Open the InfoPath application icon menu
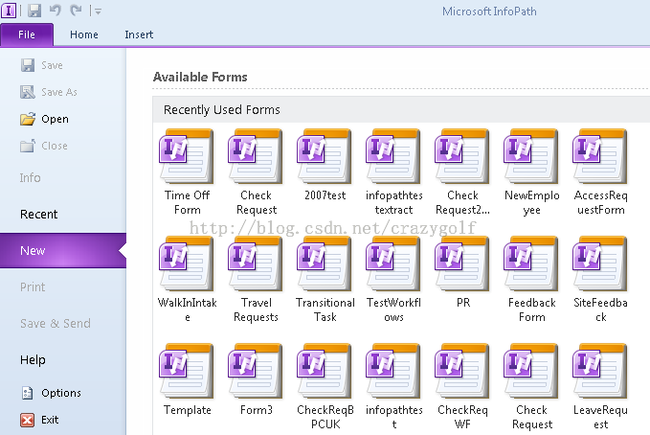The image size is (650, 435). pos(9,10)
